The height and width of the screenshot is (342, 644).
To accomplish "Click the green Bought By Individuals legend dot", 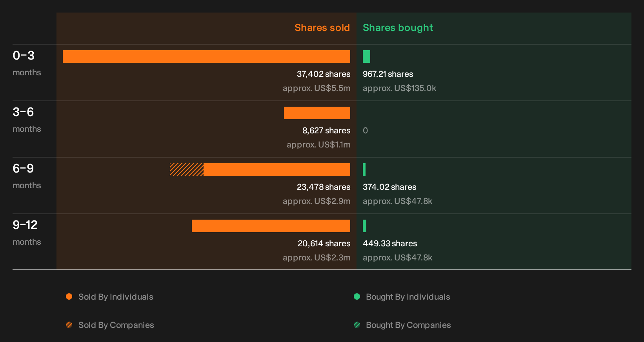I will point(357,297).
